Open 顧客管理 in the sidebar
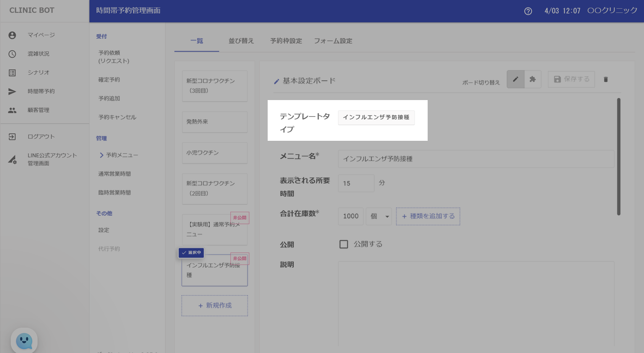This screenshot has width=644, height=353. [38, 110]
